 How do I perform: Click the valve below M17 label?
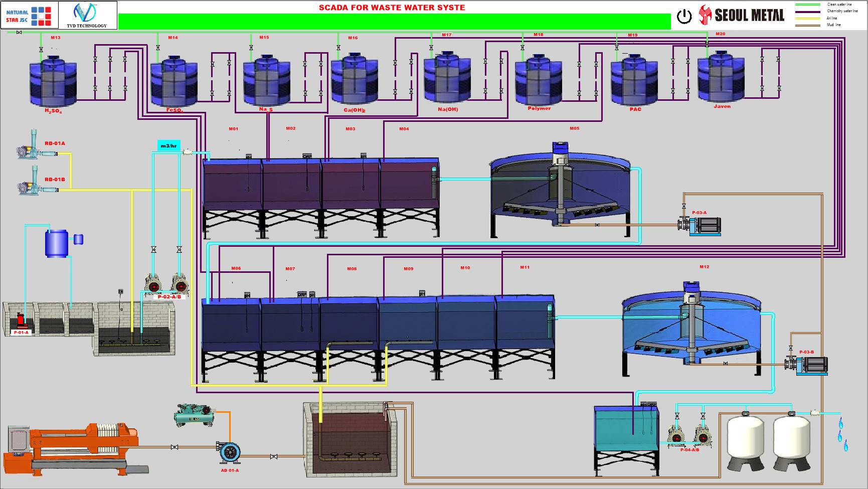click(x=431, y=48)
